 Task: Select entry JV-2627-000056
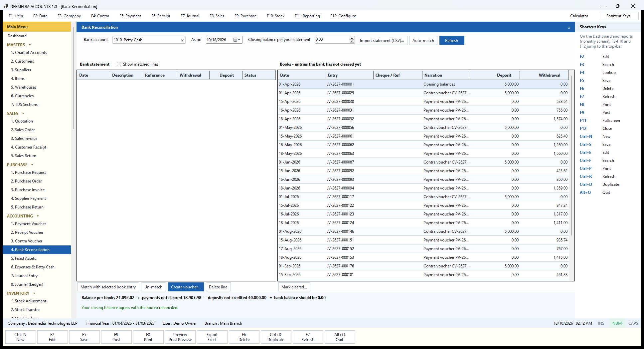point(423,128)
